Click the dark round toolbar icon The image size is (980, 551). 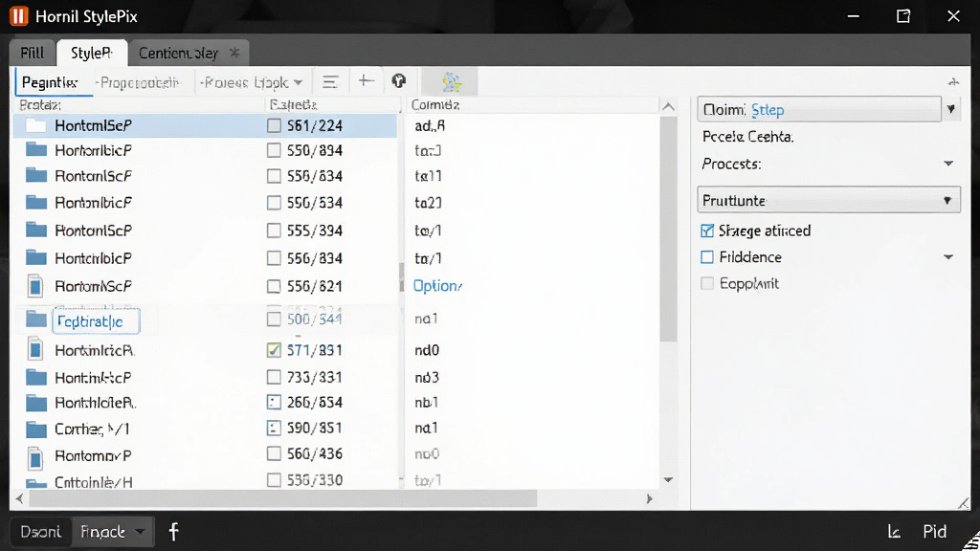(x=399, y=81)
